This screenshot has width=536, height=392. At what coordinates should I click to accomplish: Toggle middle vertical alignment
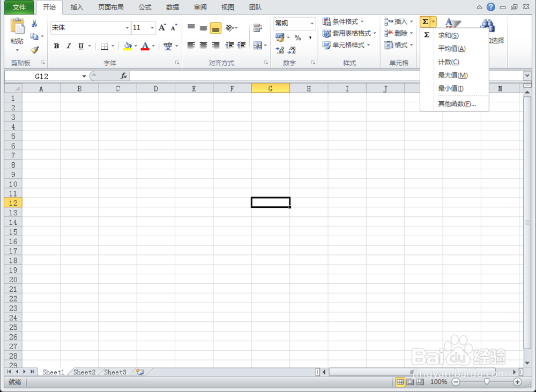point(203,28)
